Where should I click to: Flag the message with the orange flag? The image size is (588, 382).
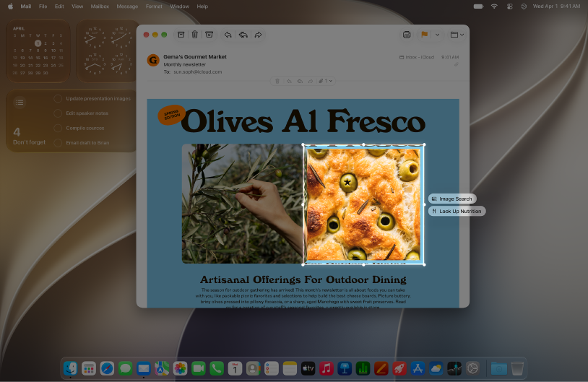(x=425, y=35)
